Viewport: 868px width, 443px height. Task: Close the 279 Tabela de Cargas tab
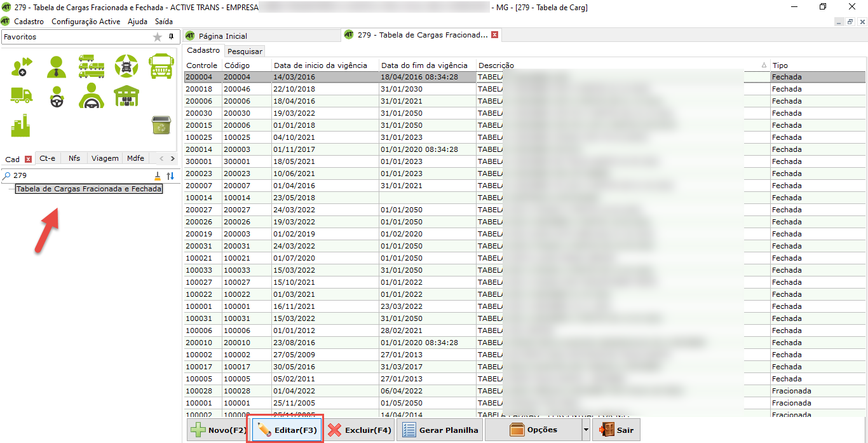tap(494, 35)
